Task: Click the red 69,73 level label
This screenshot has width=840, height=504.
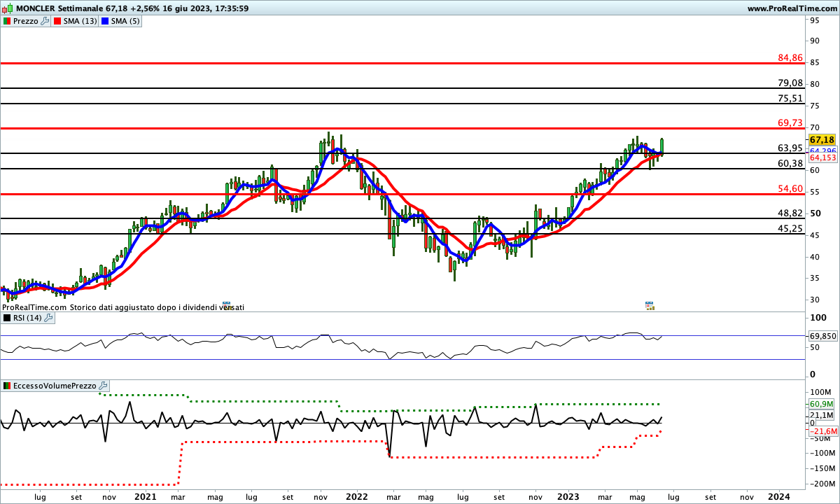Action: (790, 122)
